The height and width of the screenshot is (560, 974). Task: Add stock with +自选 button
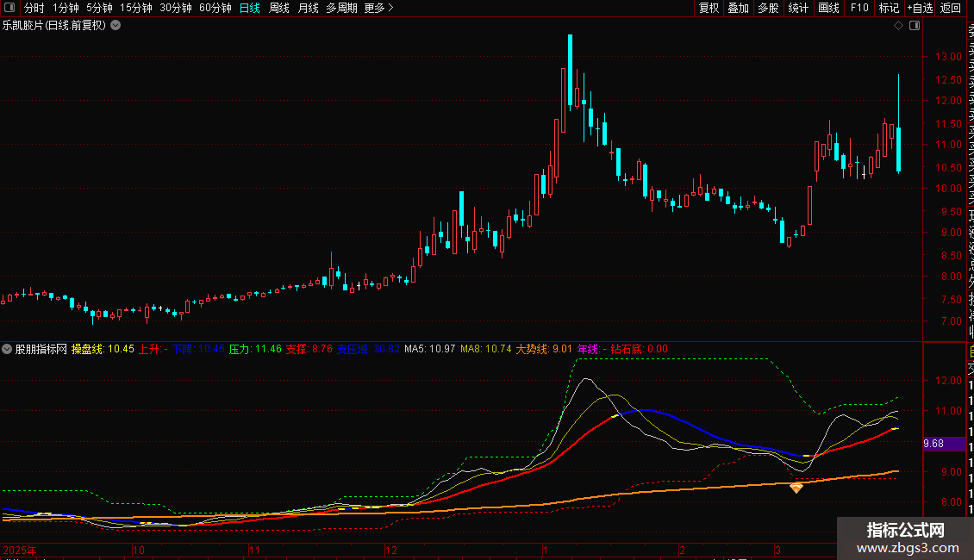pyautogui.click(x=920, y=8)
